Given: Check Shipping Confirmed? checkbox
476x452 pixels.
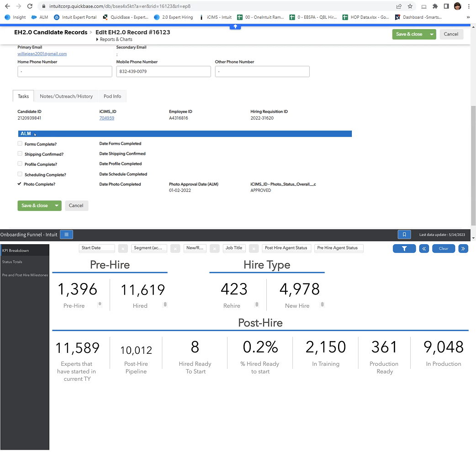Looking at the screenshot, I should point(20,153).
